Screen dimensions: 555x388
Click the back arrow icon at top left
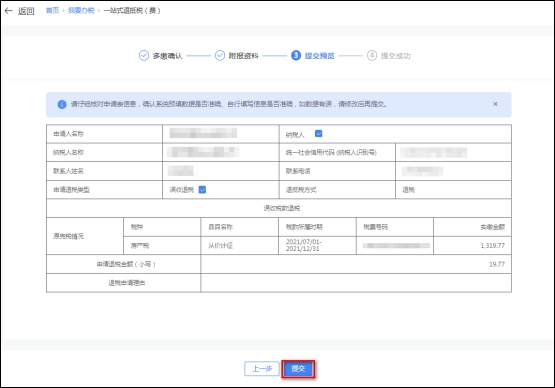point(8,11)
